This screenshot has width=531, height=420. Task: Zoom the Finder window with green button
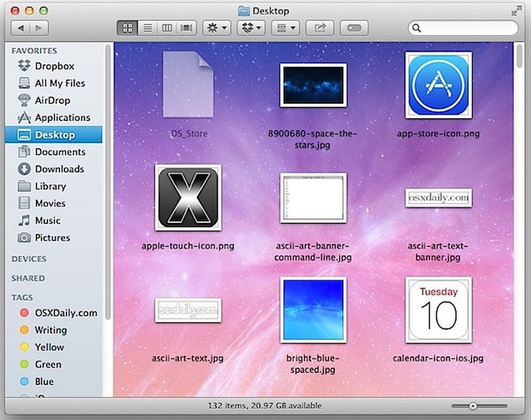[43, 10]
